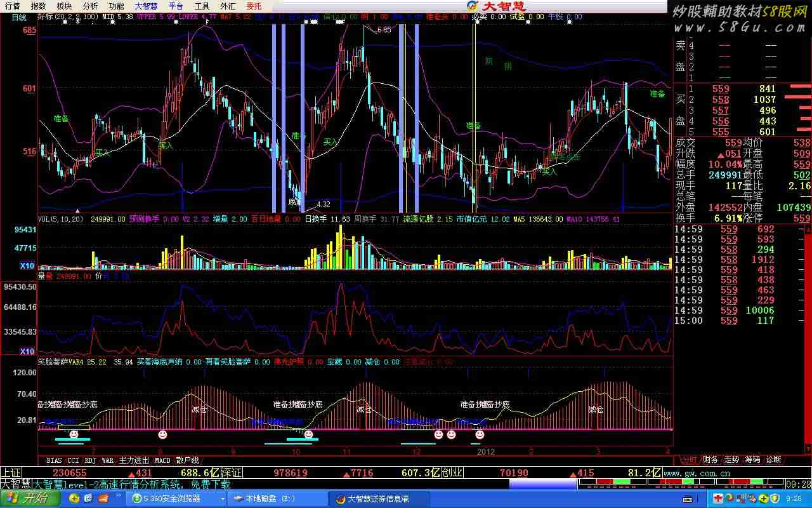Click first smiley face marker below 笑脸菩萨
The width and height of the screenshot is (812, 508).
[74, 435]
